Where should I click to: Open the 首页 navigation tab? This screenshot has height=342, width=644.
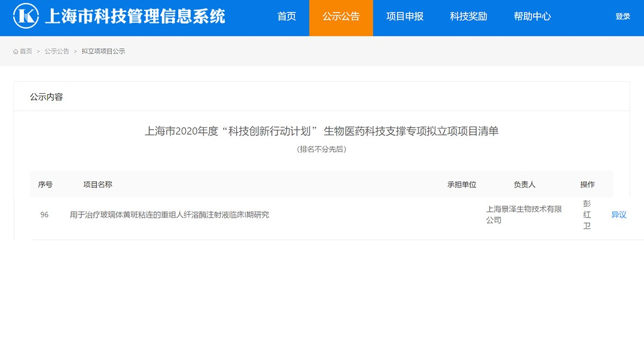287,16
